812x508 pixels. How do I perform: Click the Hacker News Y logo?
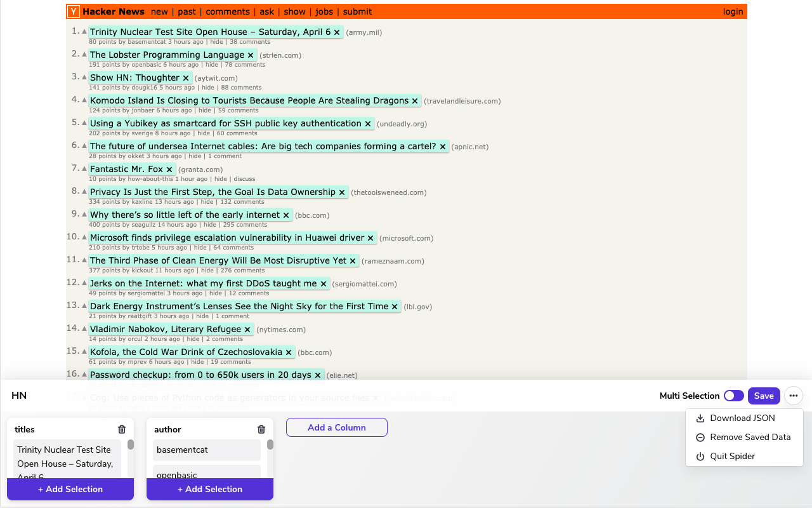click(74, 11)
